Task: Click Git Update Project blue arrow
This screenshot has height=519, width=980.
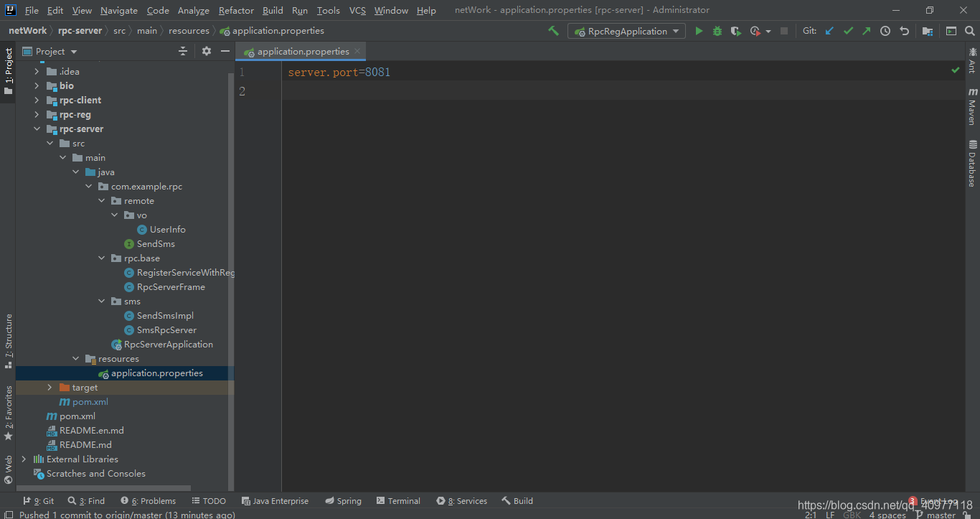Action: point(830,31)
